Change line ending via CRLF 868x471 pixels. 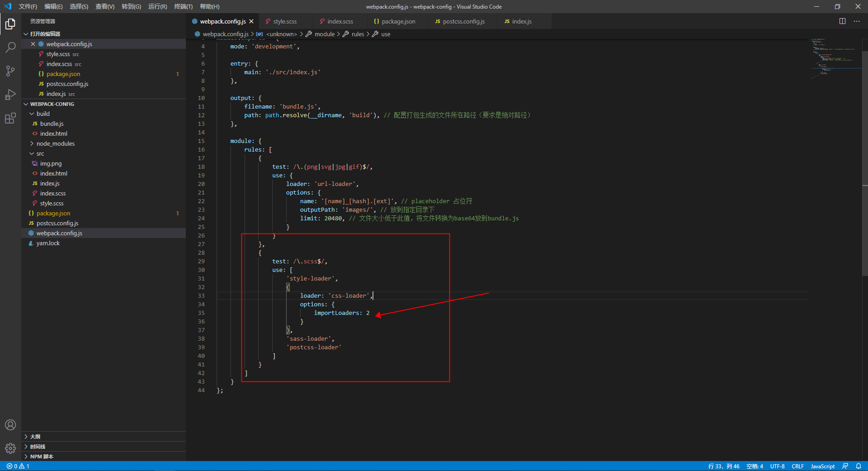[797, 466]
